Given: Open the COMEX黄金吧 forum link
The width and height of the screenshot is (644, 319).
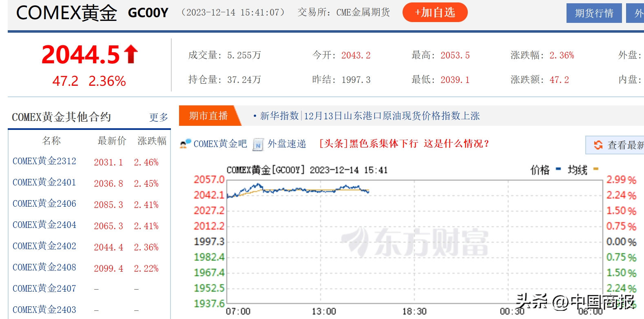Looking at the screenshot, I should [220, 144].
